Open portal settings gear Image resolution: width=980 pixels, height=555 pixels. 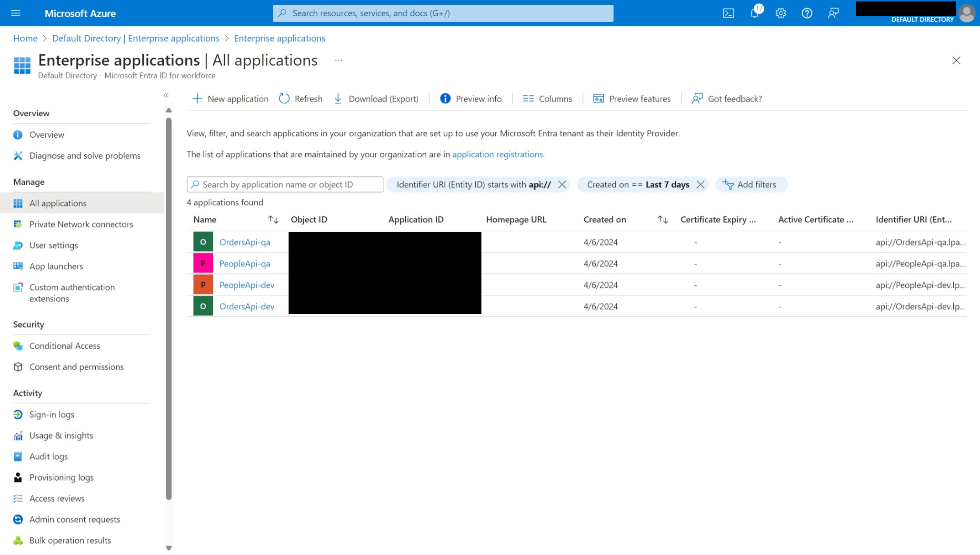(x=780, y=13)
